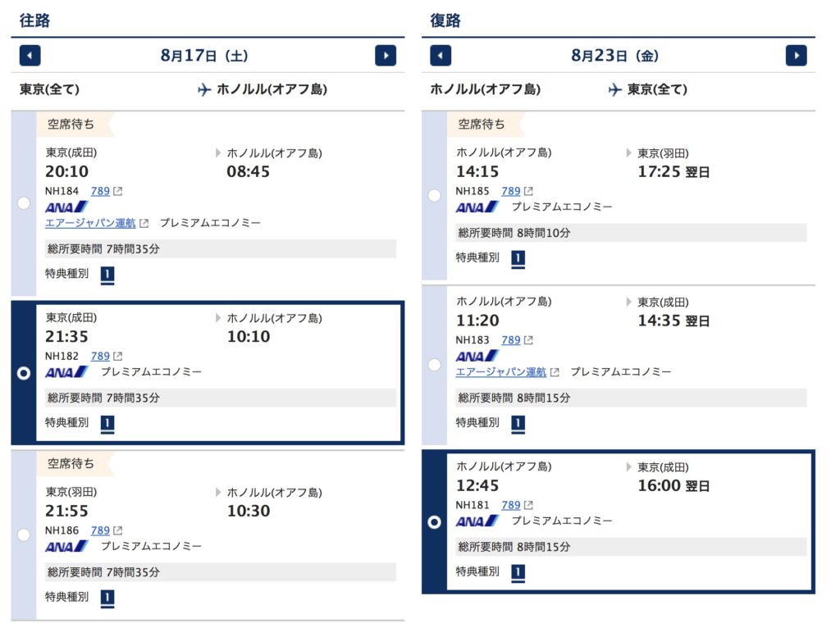Open award type 1 badge for NH184
The width and height of the screenshot is (840, 628).
coord(107,275)
